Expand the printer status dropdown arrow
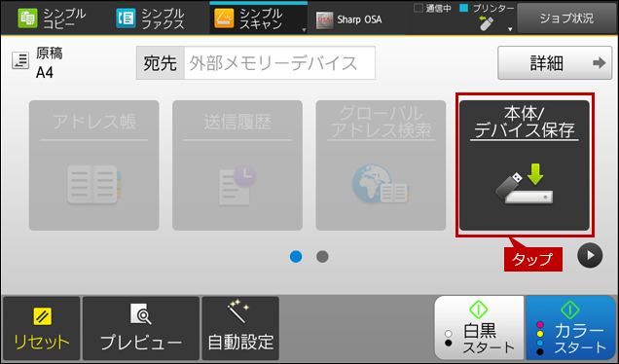 pos(510,29)
